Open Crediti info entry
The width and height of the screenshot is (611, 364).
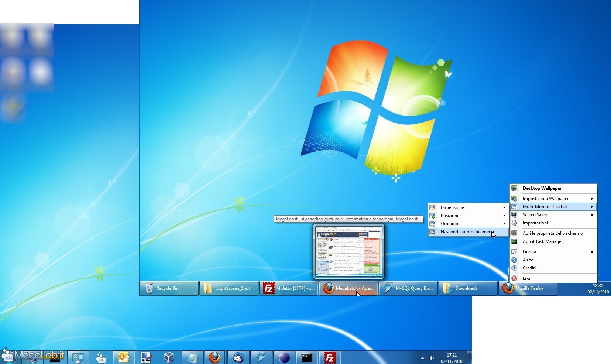pos(553,268)
